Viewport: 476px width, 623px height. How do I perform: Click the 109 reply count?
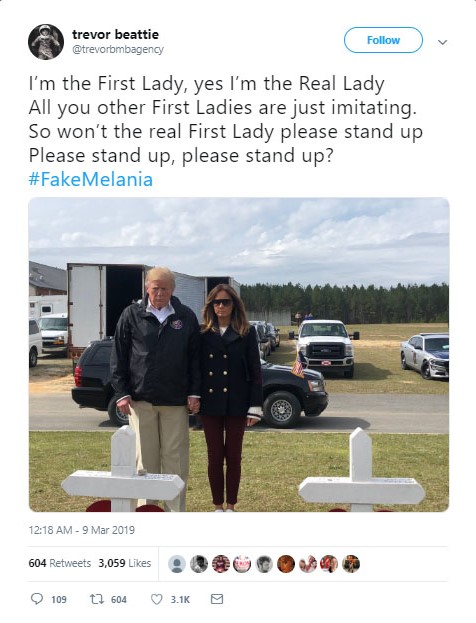[59, 600]
